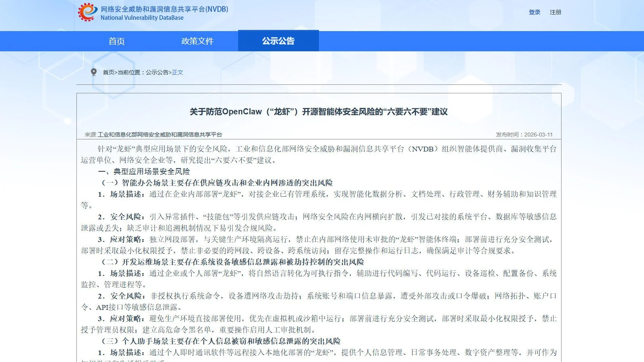The height and width of the screenshot is (362, 644).
Task: Click the 注册 link
Action: click(x=555, y=12)
